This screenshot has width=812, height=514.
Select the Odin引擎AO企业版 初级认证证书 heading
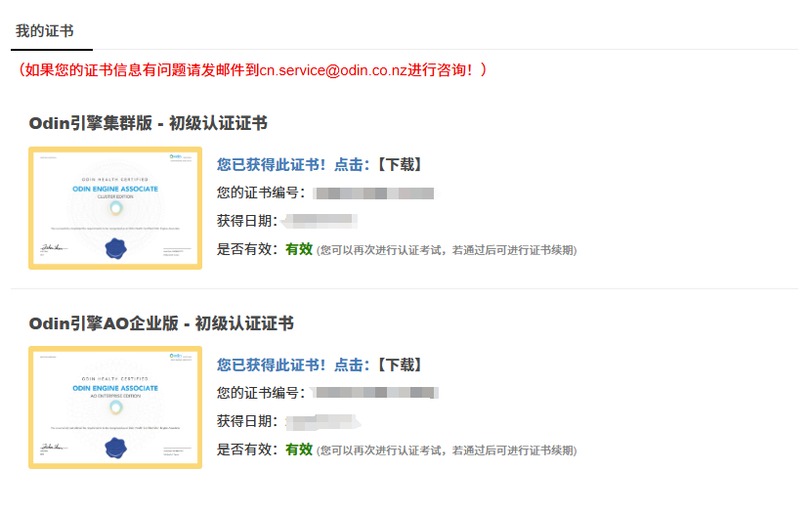[161, 323]
